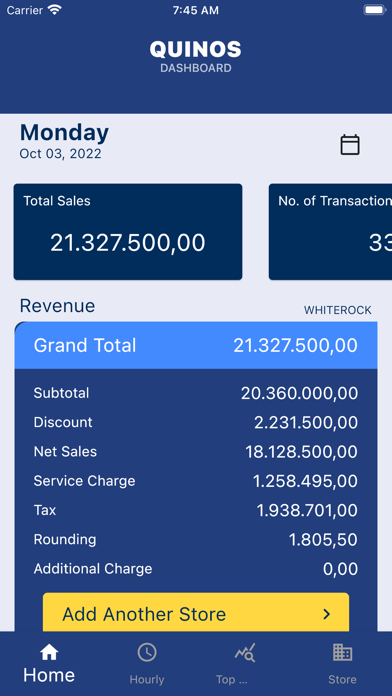
Task: Select the Home tab label
Action: (x=49, y=675)
